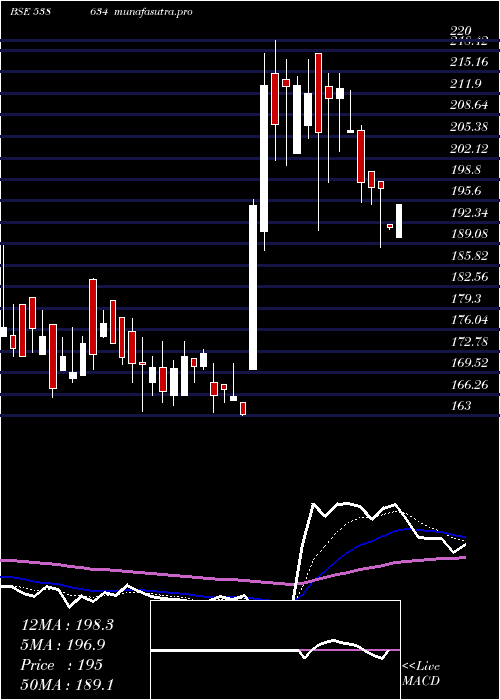Click the <<Live MACD label
Screen dimensions: 500x700
(x=421, y=674)
